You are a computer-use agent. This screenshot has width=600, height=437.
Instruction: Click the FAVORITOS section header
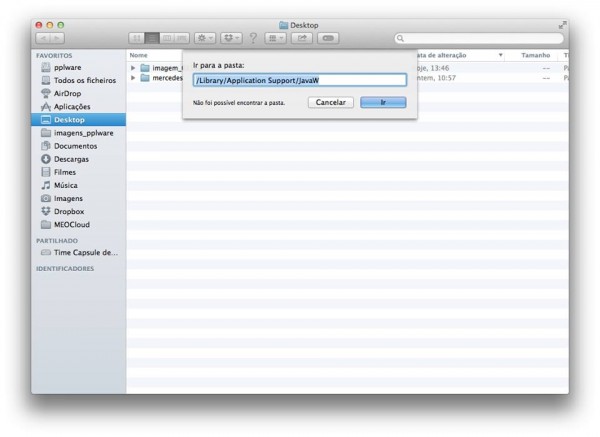pyautogui.click(x=54, y=55)
